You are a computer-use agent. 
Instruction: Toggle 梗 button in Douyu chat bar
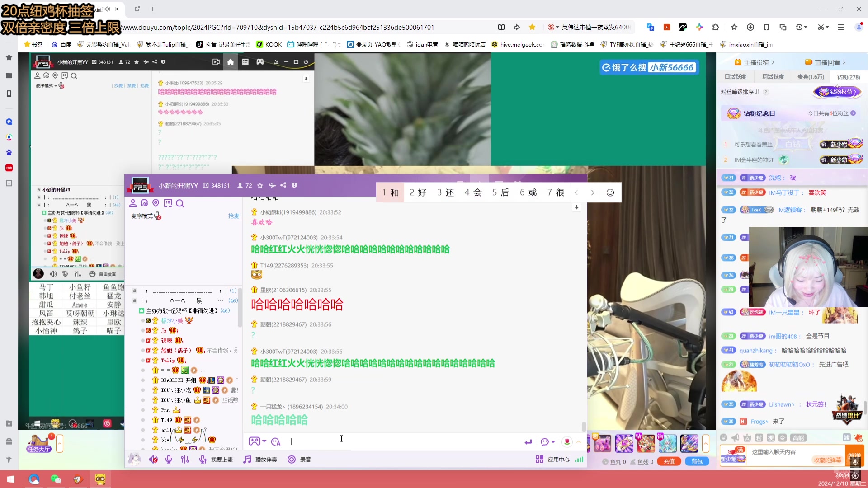(x=771, y=437)
